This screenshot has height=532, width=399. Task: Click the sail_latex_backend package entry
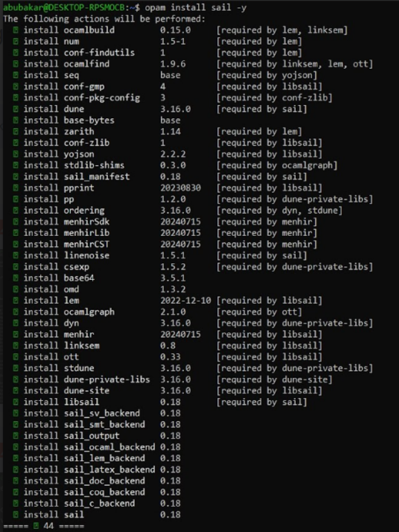pyautogui.click(x=109, y=470)
